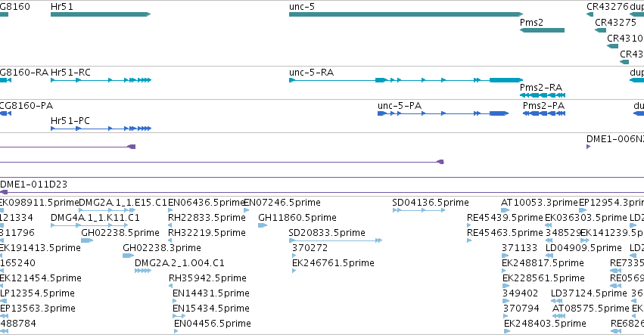The image size is (644, 335).
Task: Open the unc-5-RA transcript label
Action: tap(311, 73)
